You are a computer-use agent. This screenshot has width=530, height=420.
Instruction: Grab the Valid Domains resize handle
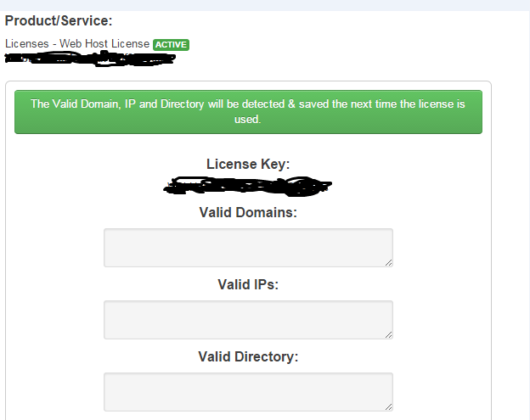388,263
